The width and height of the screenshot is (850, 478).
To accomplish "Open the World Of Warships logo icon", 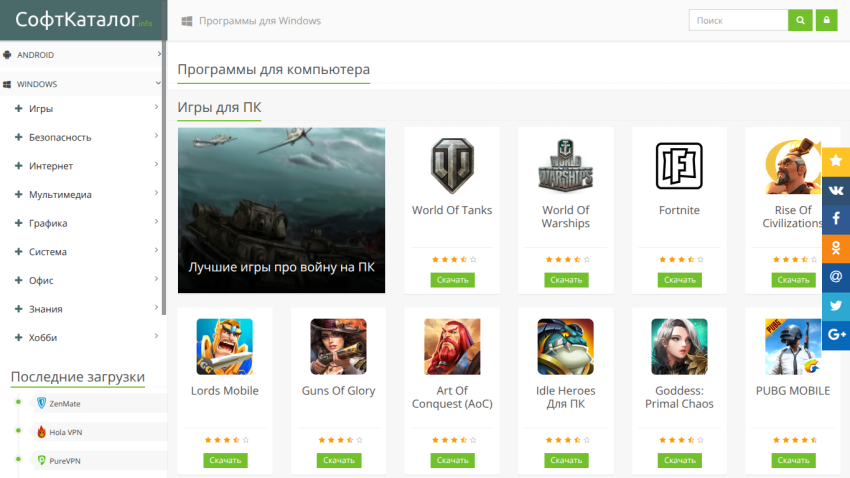I will (565, 166).
